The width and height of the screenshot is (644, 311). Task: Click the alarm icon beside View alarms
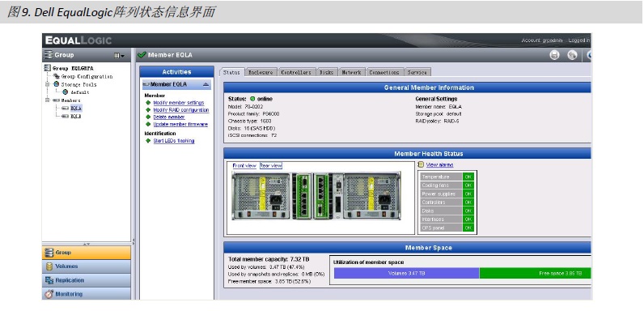tap(421, 164)
